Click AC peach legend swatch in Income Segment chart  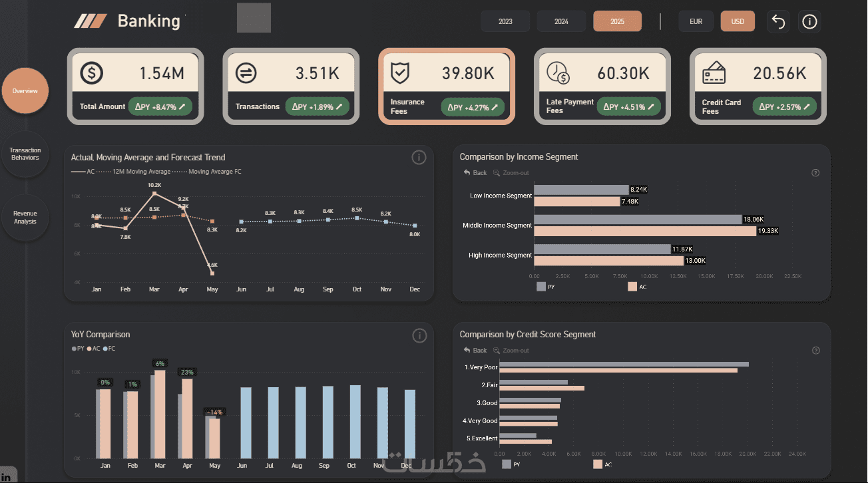[x=632, y=287]
